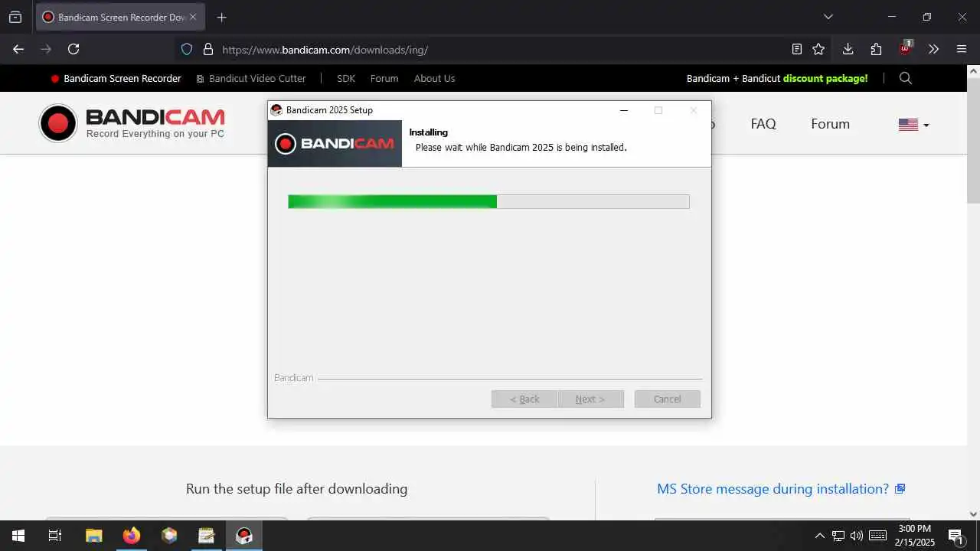The height and width of the screenshot is (551, 980).
Task: Minimize the Bandicam 2025 Setup window
Action: click(x=624, y=110)
